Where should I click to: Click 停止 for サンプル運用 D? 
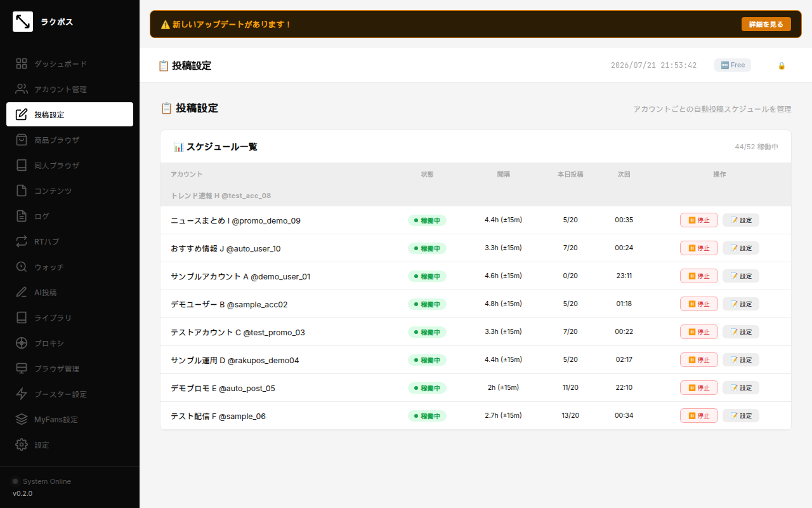point(699,359)
